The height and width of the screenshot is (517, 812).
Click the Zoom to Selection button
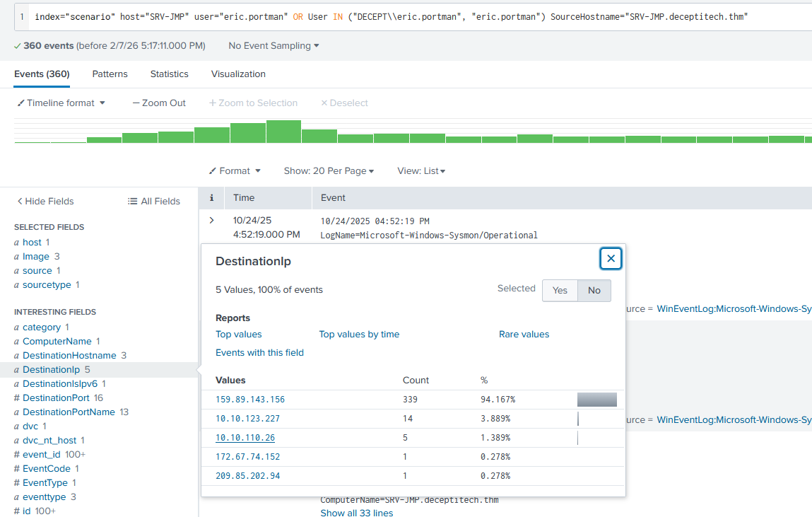tap(253, 103)
